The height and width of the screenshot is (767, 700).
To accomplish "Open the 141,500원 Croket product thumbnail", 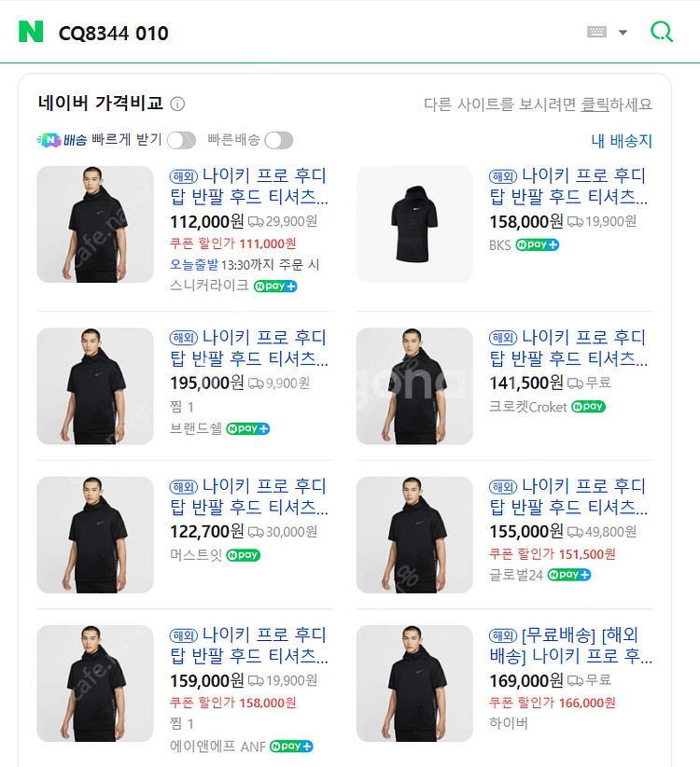I will [414, 386].
